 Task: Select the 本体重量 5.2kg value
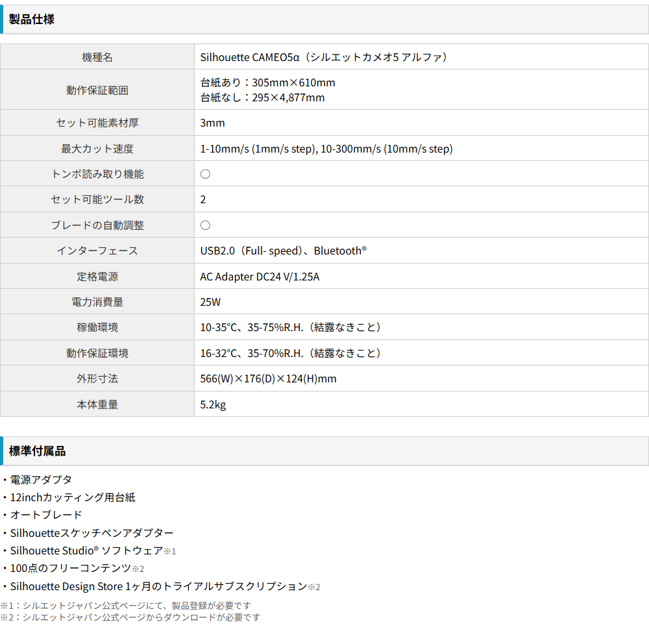pyautogui.click(x=213, y=404)
